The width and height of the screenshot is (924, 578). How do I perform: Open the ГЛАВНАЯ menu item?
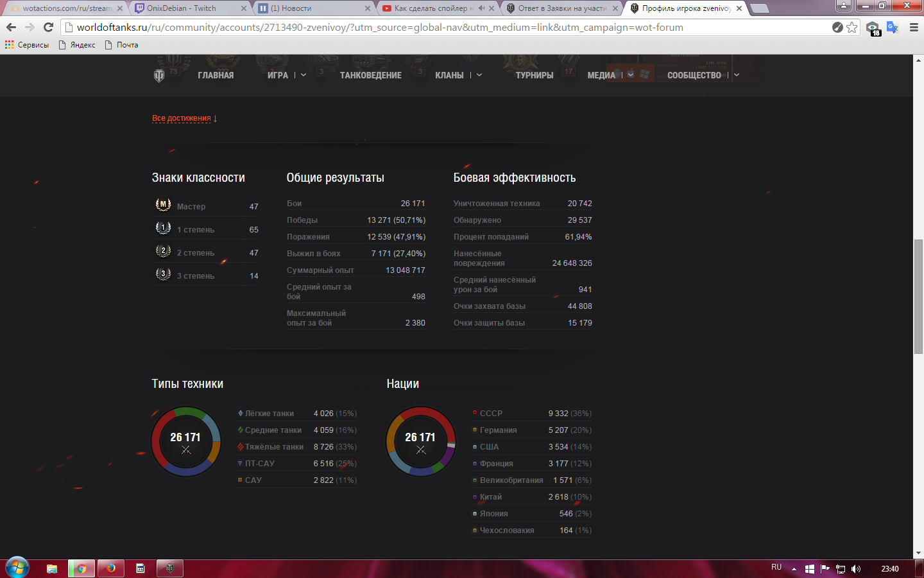[x=216, y=75]
